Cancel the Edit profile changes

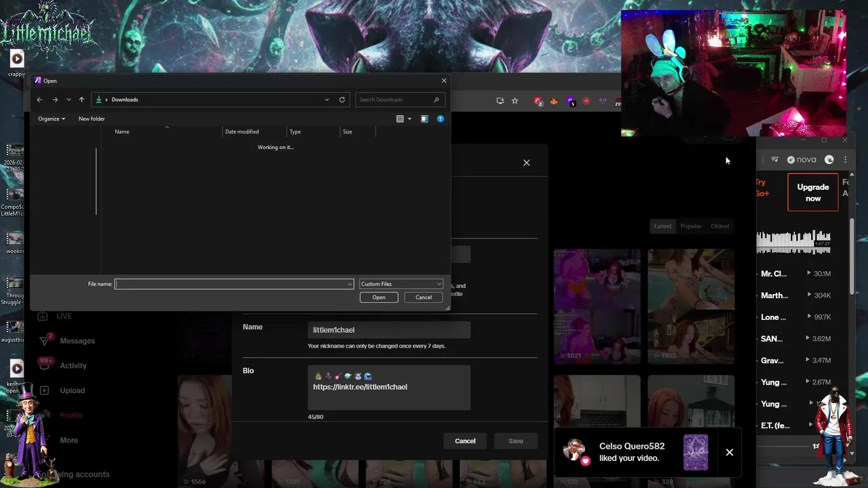pos(465,441)
